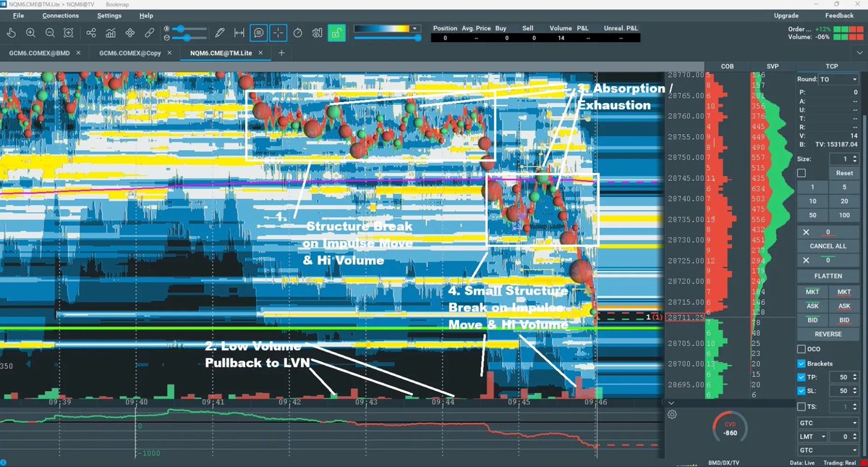Open the gear settings icon below COB
Viewport: 868px width, 467px height.
[x=672, y=415]
